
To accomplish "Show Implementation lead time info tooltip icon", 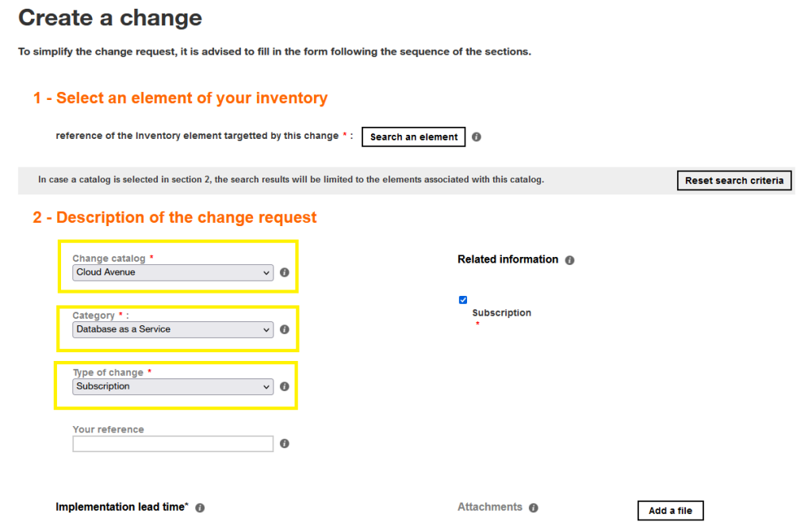I will point(200,508).
